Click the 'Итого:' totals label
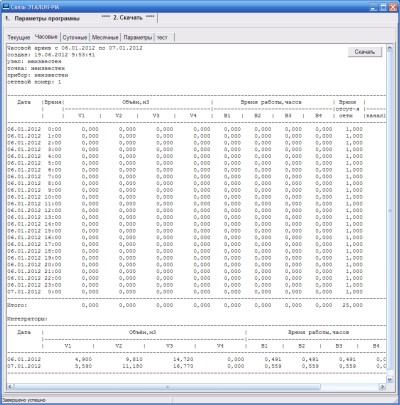The height and width of the screenshot is (405, 400). 17,305
